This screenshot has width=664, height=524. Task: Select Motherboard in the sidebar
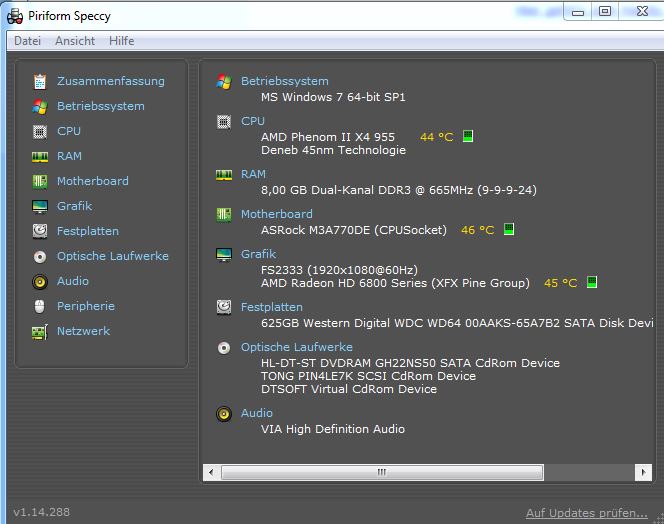coord(93,181)
